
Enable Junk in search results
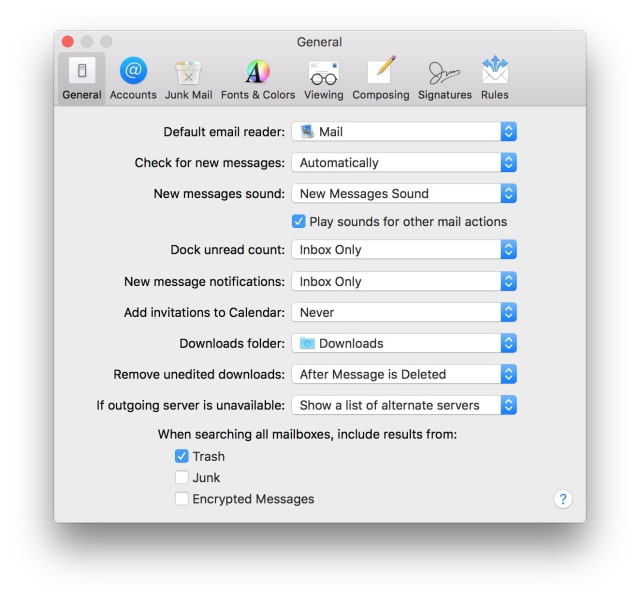pyautogui.click(x=182, y=478)
